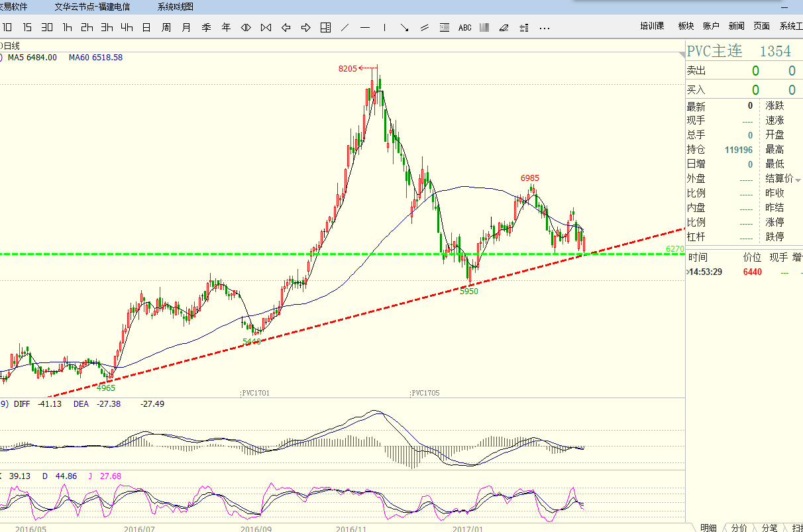Switch to the 分笔 bottom tab

[x=769, y=527]
